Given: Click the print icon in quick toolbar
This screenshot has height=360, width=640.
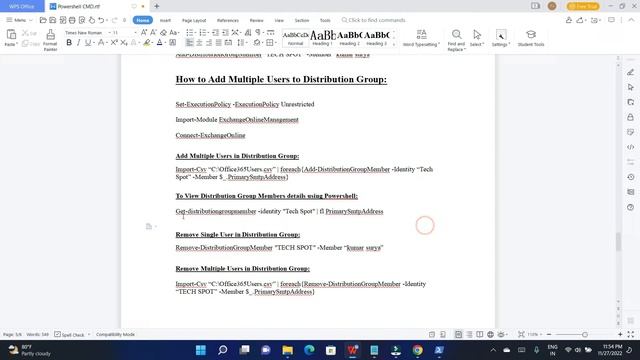Looking at the screenshot, I should pyautogui.click(x=72, y=20).
